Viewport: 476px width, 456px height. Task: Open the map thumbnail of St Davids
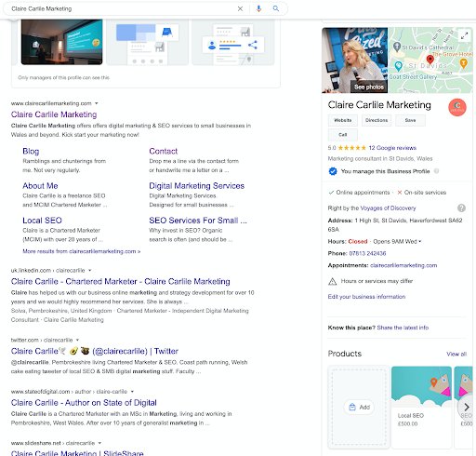click(430, 60)
